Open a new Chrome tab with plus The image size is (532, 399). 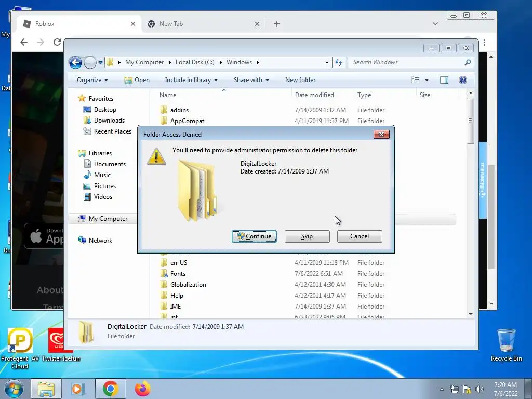(x=277, y=24)
